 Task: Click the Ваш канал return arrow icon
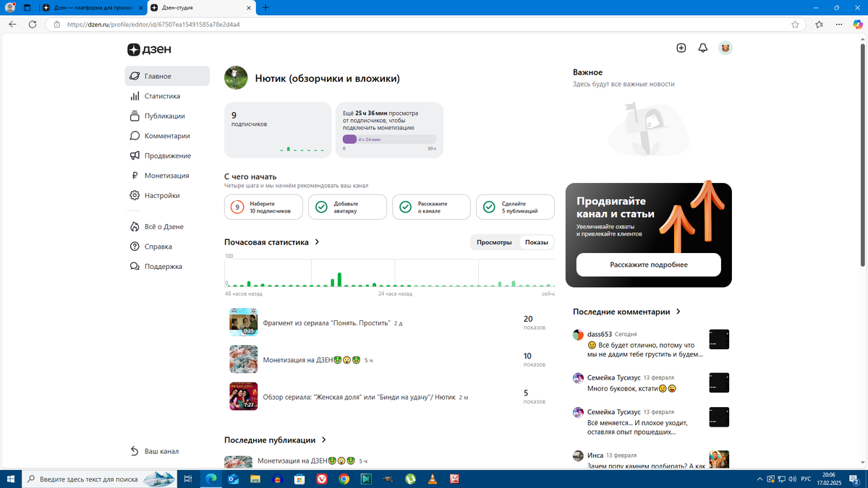135,451
